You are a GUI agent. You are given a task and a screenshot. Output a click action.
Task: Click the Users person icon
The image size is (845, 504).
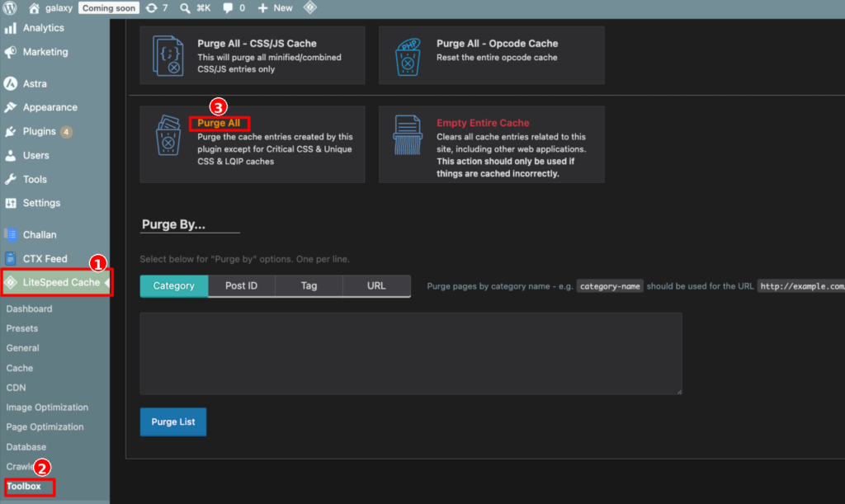(10, 156)
